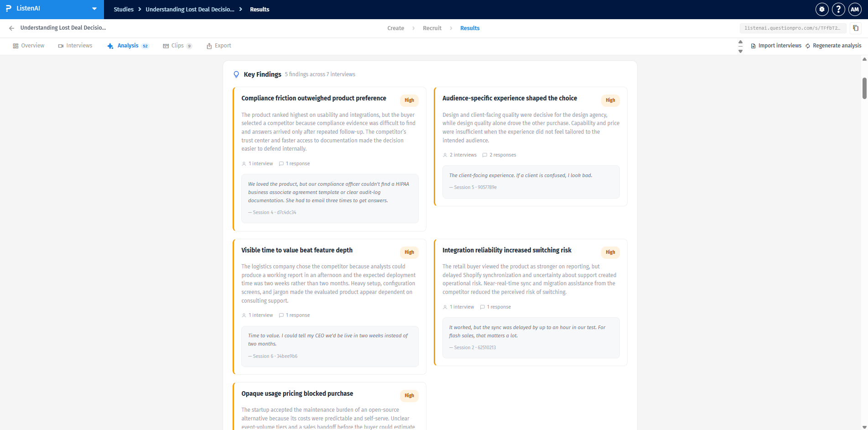Image resolution: width=868 pixels, height=430 pixels.
Task: Copy the study link with clipboard icon
Action: [856, 28]
